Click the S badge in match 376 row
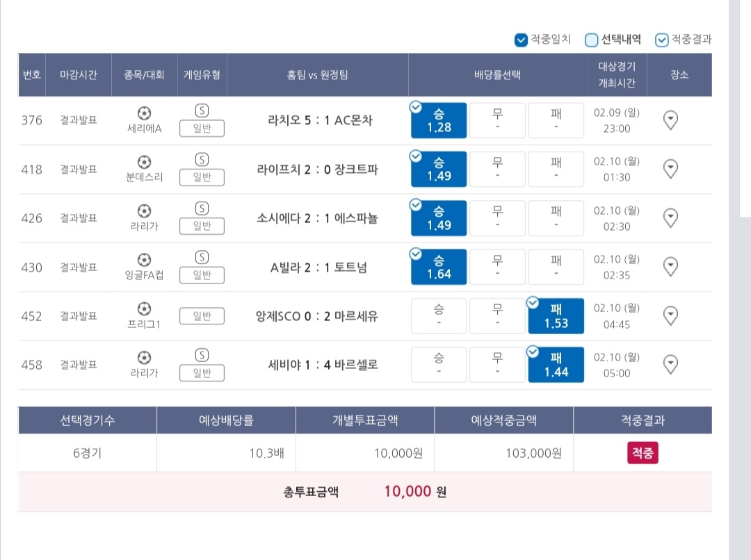This screenshot has width=751, height=560. (202, 110)
